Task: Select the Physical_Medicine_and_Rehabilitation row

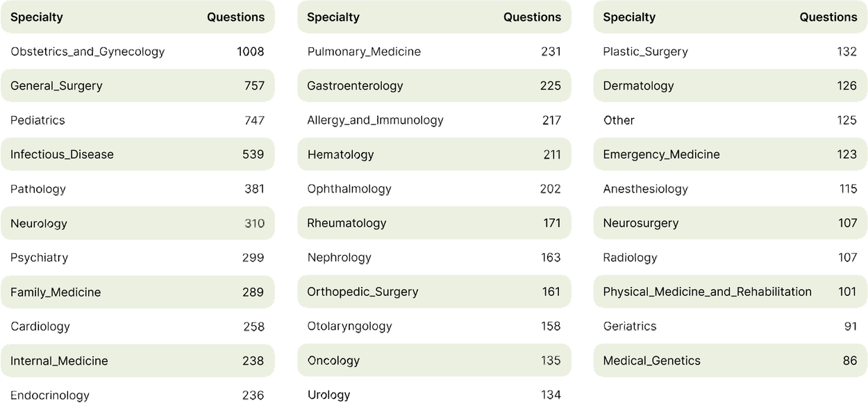Action: pos(730,292)
